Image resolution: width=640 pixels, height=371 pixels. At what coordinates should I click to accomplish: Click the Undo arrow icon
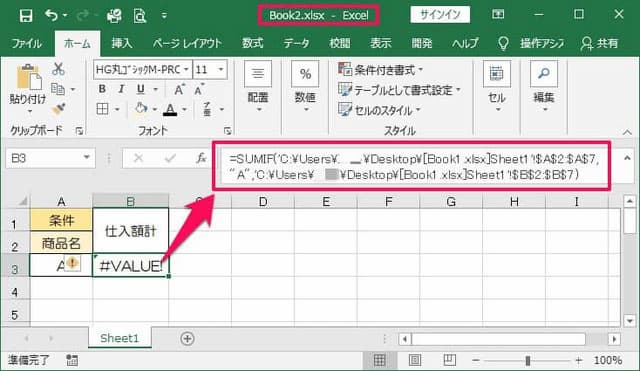pyautogui.click(x=51, y=16)
